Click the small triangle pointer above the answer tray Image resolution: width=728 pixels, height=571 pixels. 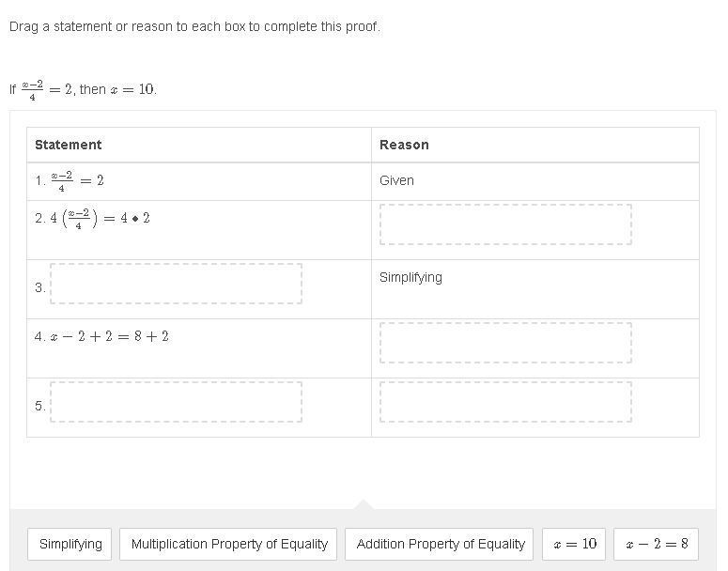pos(364,504)
